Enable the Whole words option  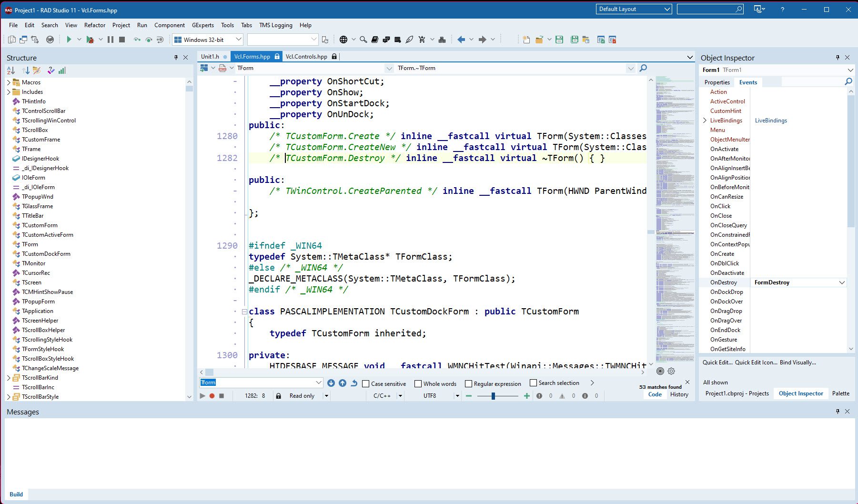coord(418,383)
